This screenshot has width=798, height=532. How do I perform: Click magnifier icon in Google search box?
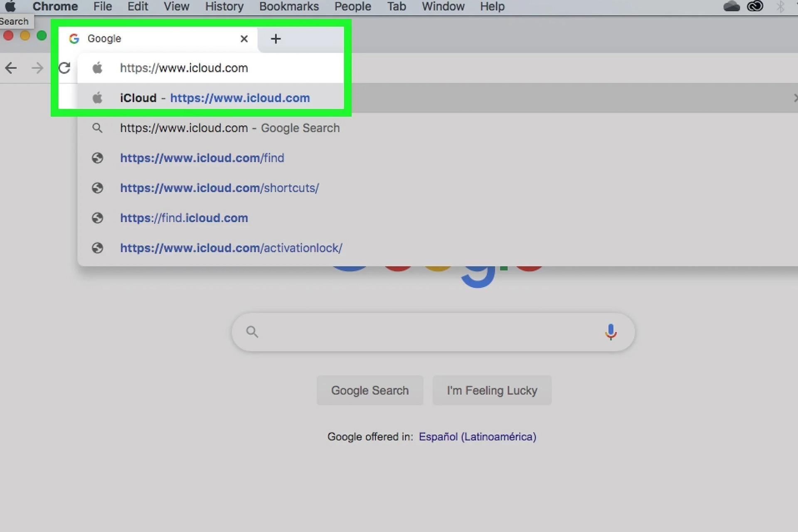[x=252, y=332]
